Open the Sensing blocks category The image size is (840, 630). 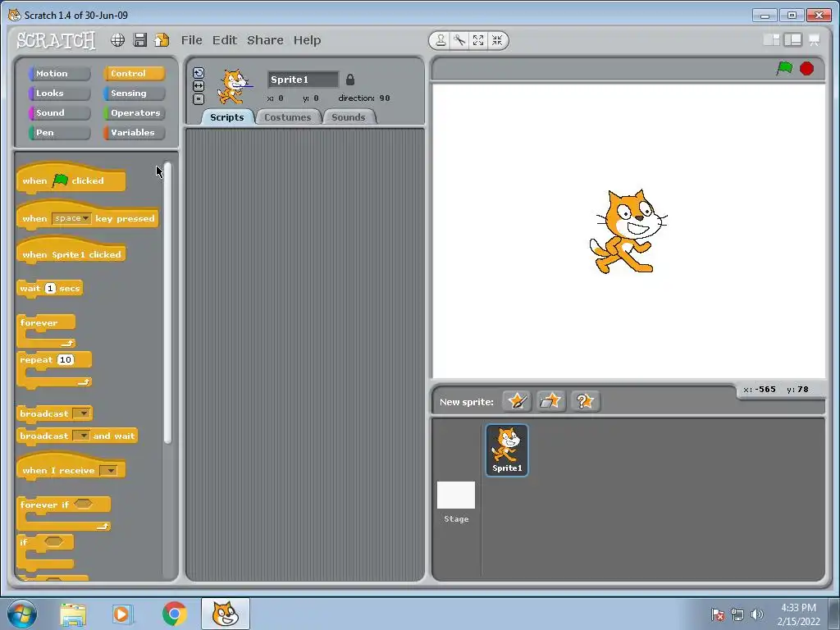click(134, 94)
